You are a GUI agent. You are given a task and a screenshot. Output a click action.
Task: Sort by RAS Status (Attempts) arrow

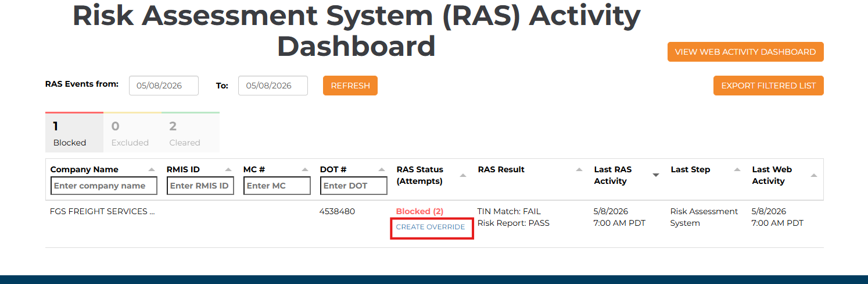pos(463,175)
